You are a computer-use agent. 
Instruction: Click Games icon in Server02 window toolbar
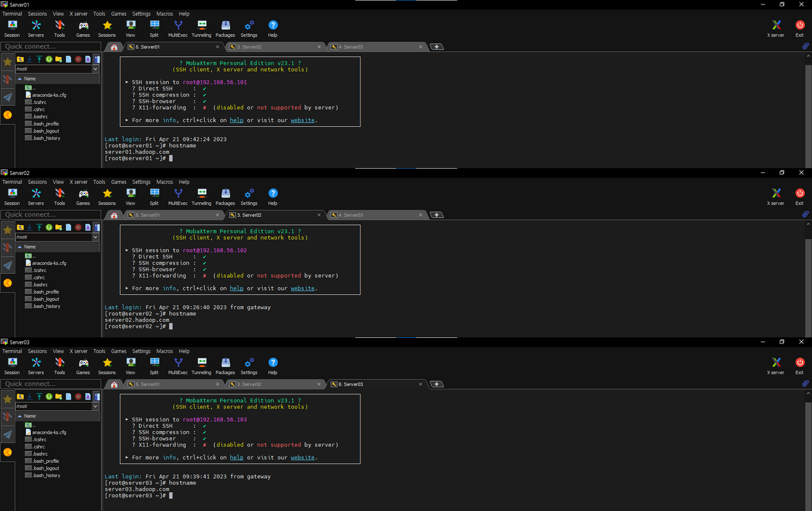[x=83, y=197]
